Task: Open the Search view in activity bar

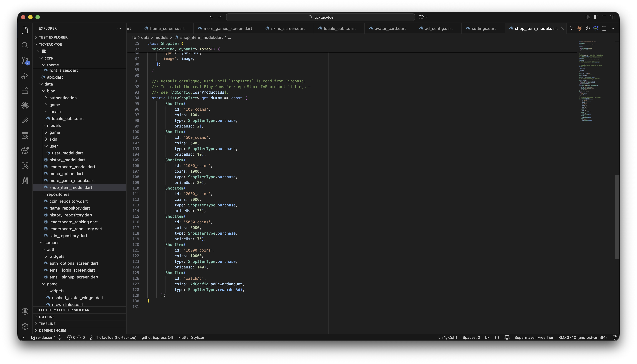Action: coord(25,45)
